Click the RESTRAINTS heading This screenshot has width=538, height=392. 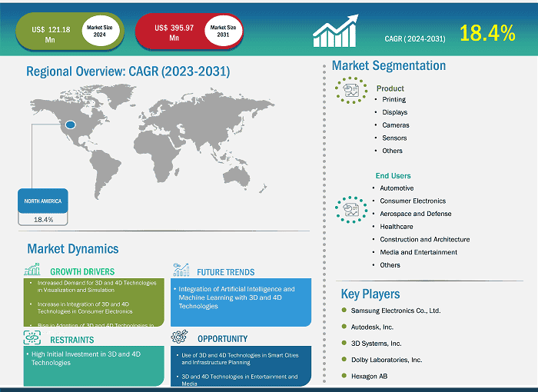72,340
